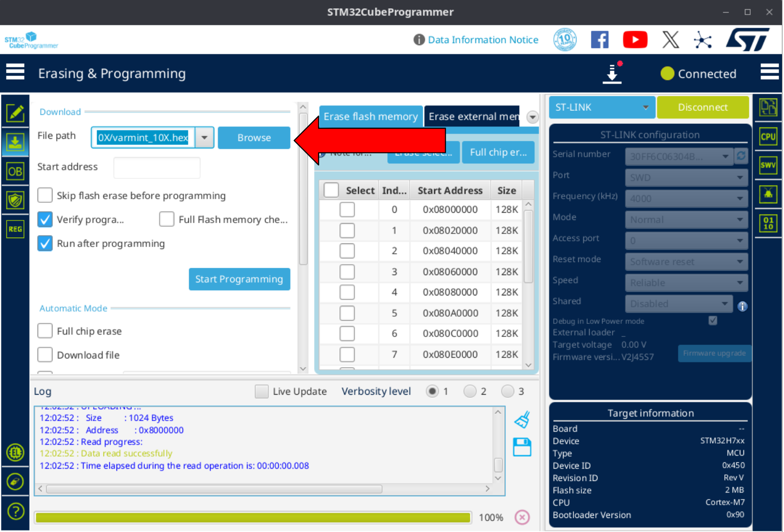Screen dimensions: 784x532
Task: Click the green Disconnect button
Action: pos(702,108)
